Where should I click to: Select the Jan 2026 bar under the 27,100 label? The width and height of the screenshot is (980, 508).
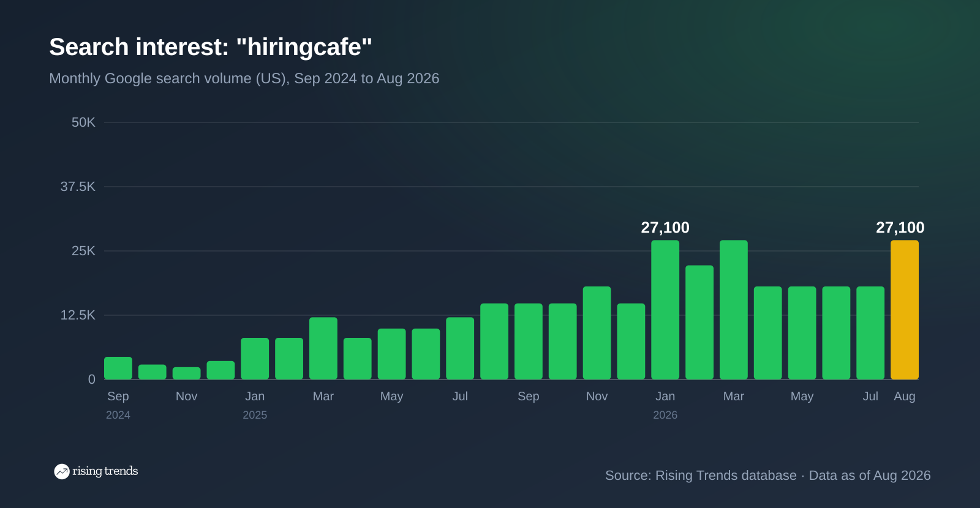click(665, 310)
